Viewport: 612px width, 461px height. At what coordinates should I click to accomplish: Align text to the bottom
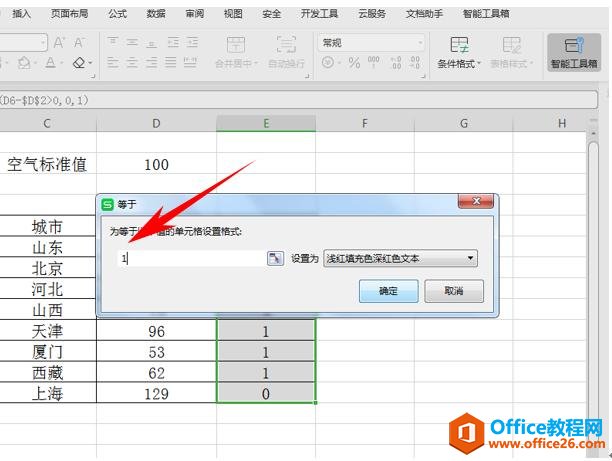pyautogui.click(x=151, y=42)
